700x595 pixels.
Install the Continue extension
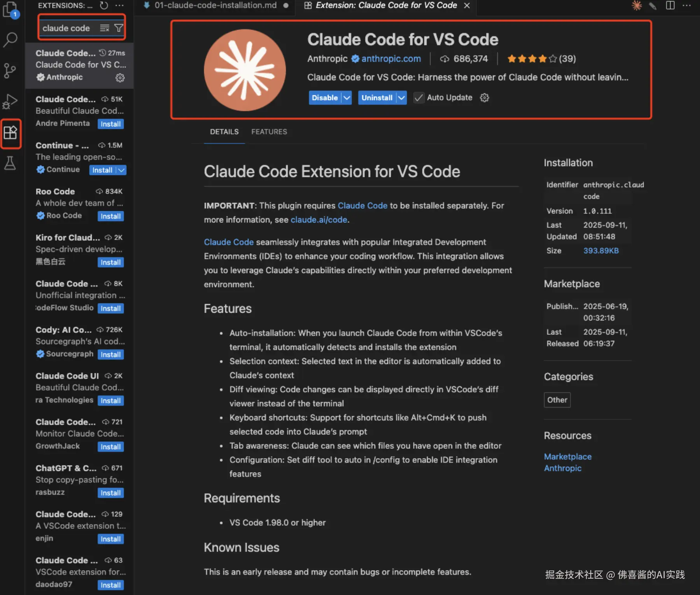click(x=102, y=170)
